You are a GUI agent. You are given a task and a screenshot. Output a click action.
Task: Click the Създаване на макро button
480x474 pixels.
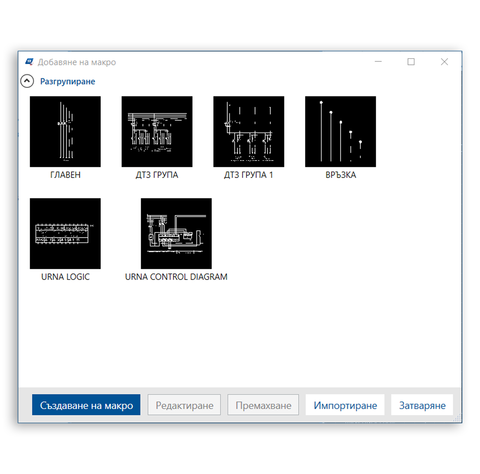86,405
